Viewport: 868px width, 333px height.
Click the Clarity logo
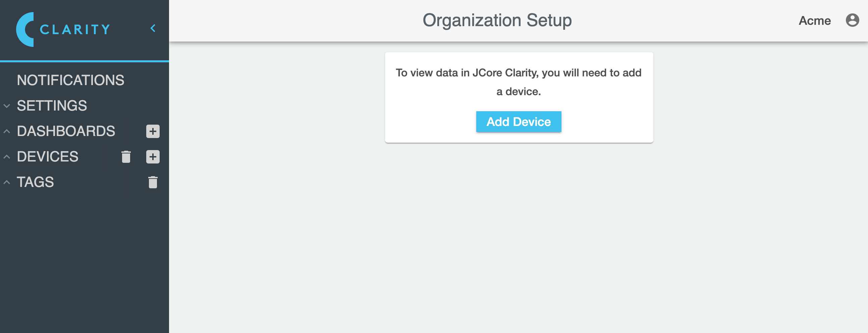point(63,29)
